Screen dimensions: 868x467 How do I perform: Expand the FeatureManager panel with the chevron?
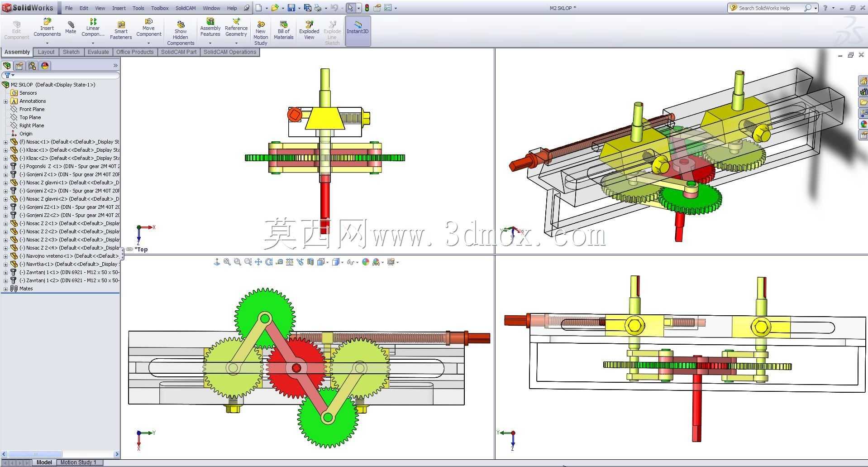pos(115,66)
